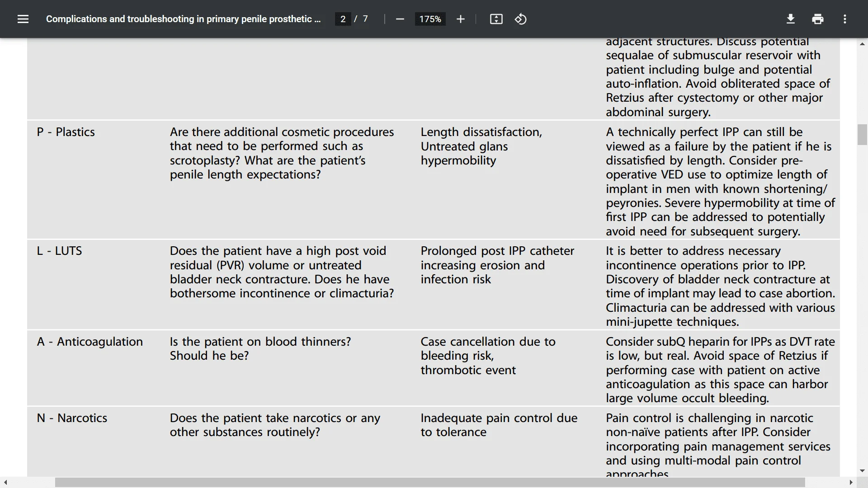Zoom out of the document
The height and width of the screenshot is (488, 868).
click(x=400, y=19)
